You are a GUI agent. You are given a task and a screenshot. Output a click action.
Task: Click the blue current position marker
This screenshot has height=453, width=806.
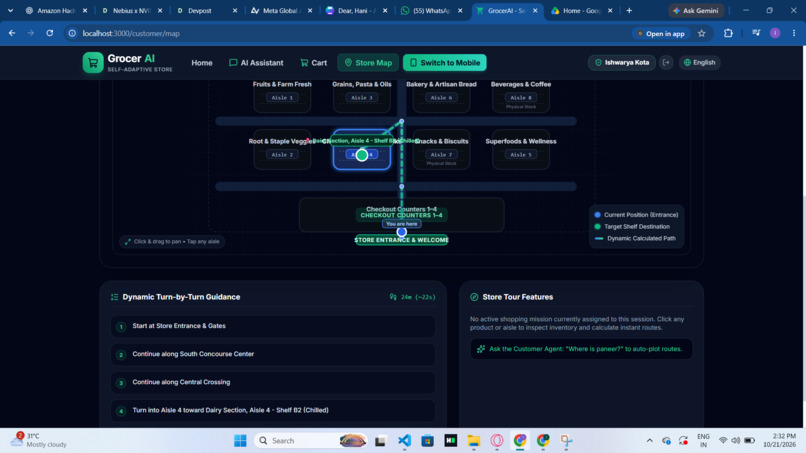pos(401,232)
